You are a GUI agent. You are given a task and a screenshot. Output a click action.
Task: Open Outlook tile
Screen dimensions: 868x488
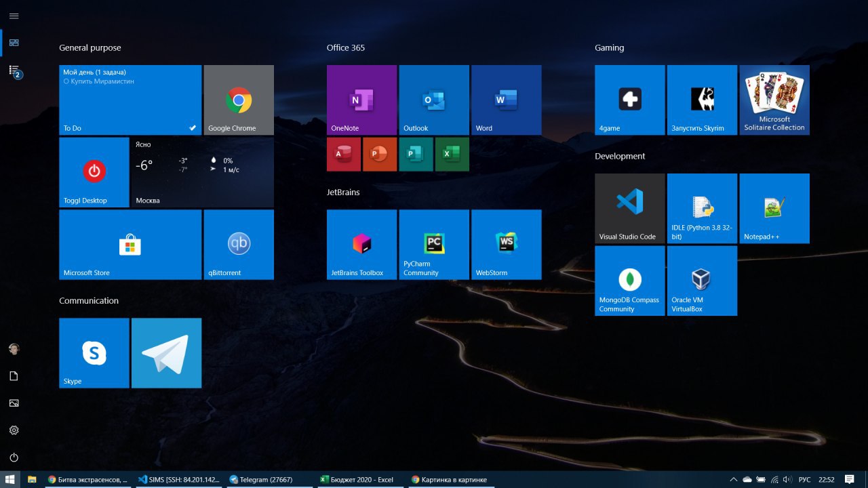pos(434,100)
